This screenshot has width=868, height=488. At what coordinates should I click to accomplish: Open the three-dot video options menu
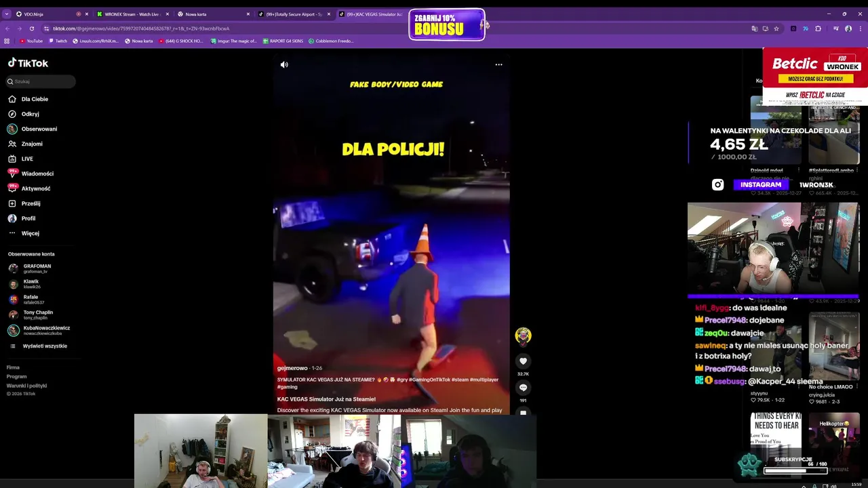point(498,64)
